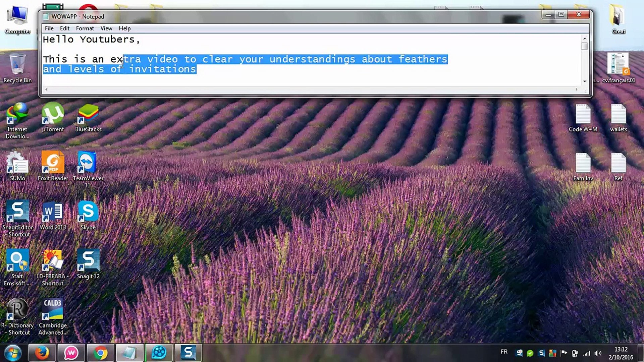
Task: Click the FR language indicator
Action: (x=504, y=352)
